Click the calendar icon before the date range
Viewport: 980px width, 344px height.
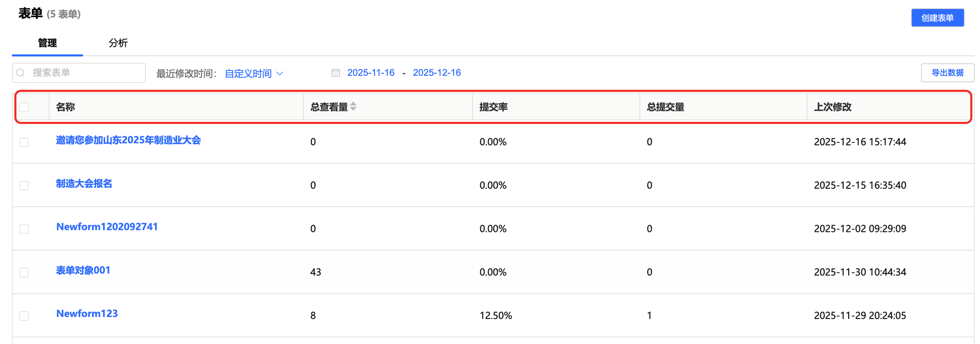[336, 73]
